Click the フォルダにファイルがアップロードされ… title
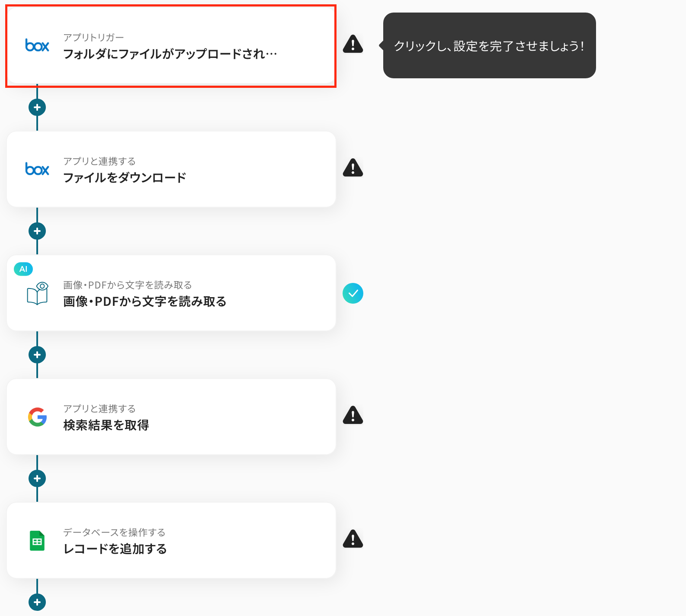 170,54
